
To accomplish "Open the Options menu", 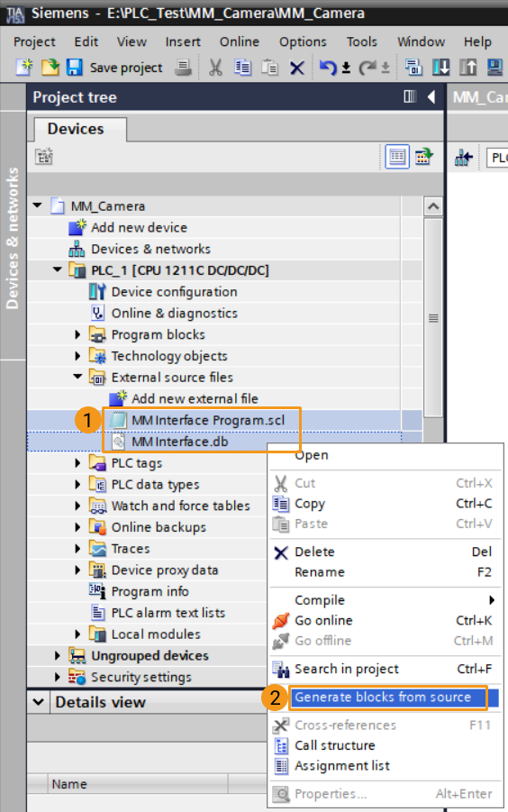I will [304, 41].
